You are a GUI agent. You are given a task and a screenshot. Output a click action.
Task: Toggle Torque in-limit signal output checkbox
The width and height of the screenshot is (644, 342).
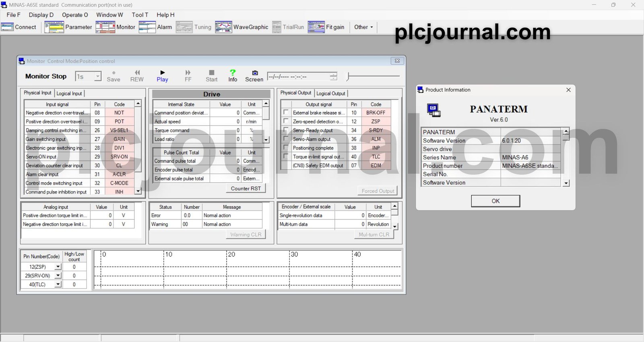286,157
